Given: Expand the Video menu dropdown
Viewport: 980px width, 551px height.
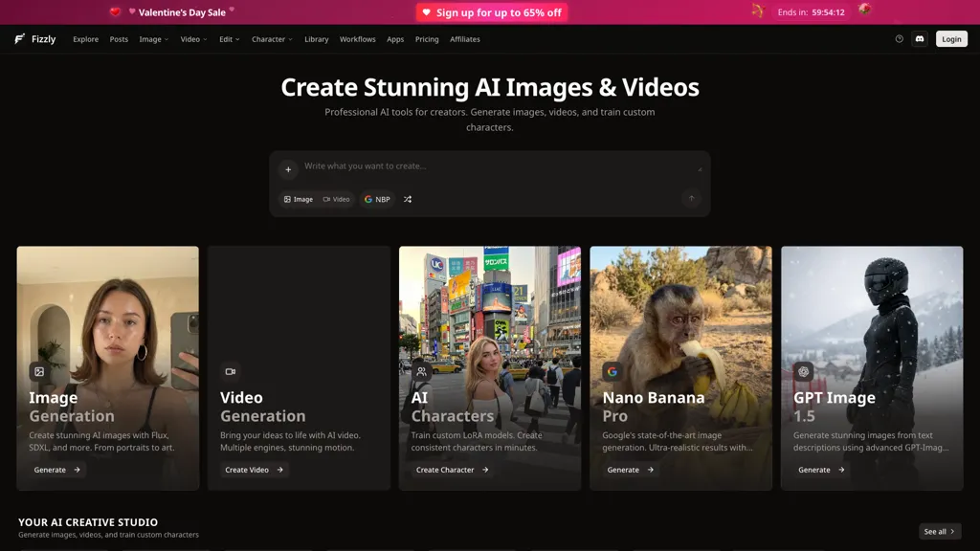Looking at the screenshot, I should 193,39.
